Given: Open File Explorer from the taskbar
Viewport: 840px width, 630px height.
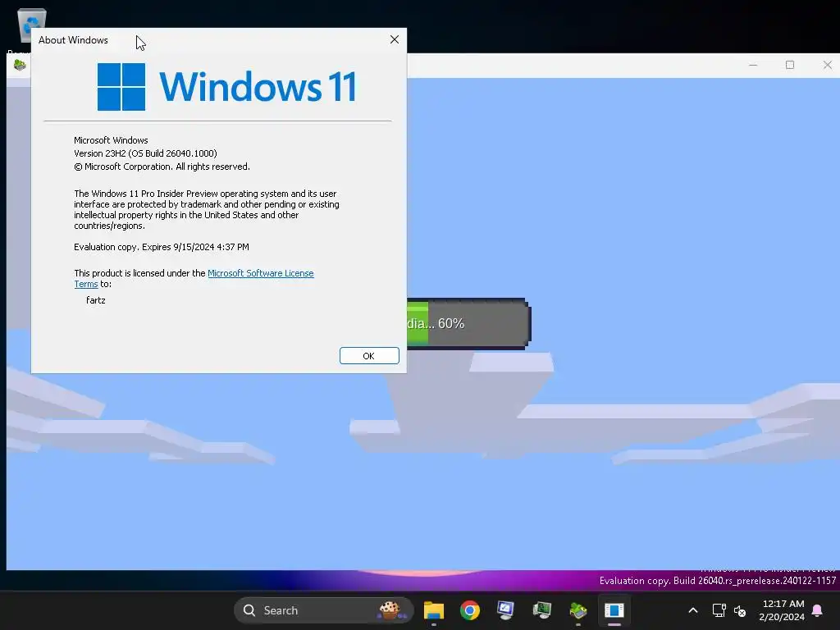Looking at the screenshot, I should pyautogui.click(x=434, y=610).
